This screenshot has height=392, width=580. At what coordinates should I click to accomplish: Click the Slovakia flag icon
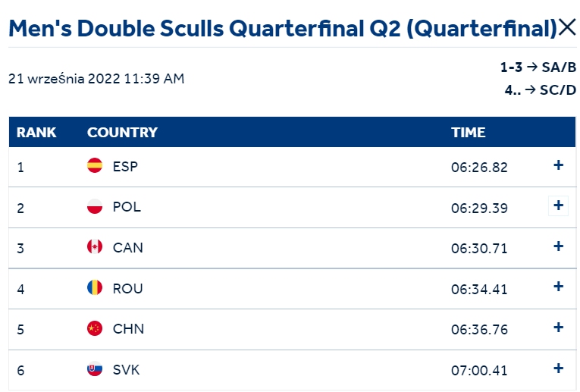coord(95,368)
